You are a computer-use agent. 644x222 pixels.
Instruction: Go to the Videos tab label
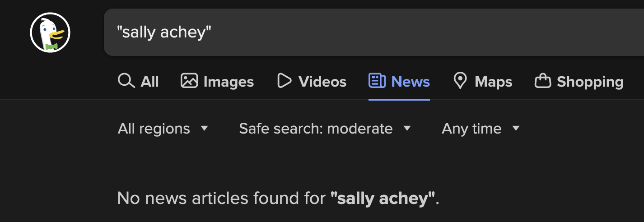tap(322, 82)
